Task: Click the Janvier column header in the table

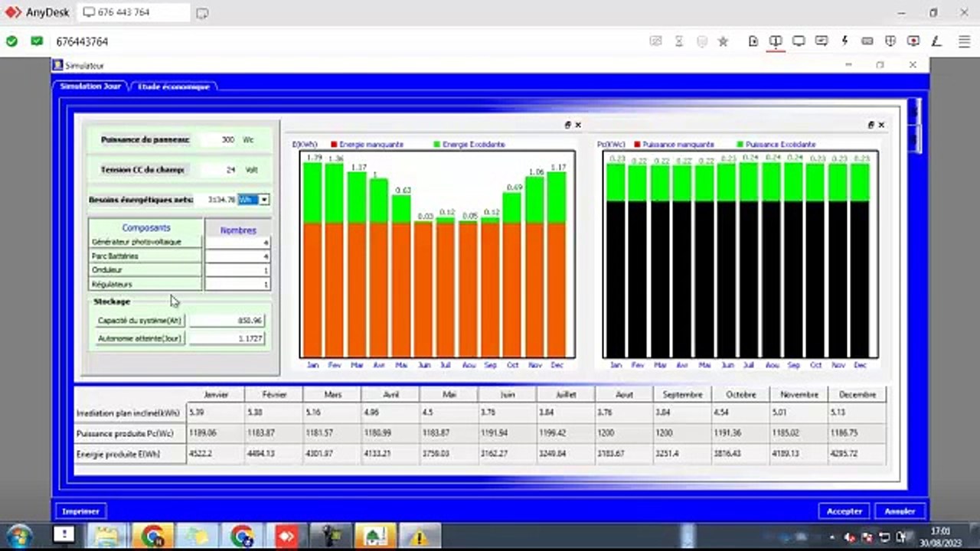Action: coord(216,395)
